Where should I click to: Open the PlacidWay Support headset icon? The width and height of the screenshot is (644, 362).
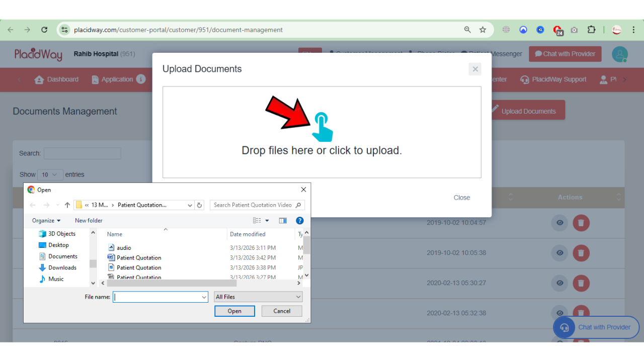pyautogui.click(x=524, y=79)
